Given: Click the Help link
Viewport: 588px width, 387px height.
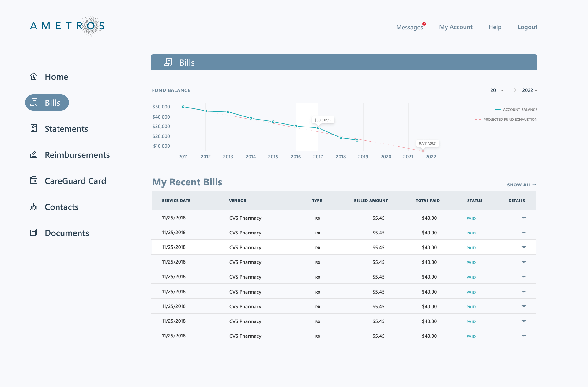Looking at the screenshot, I should tap(495, 27).
